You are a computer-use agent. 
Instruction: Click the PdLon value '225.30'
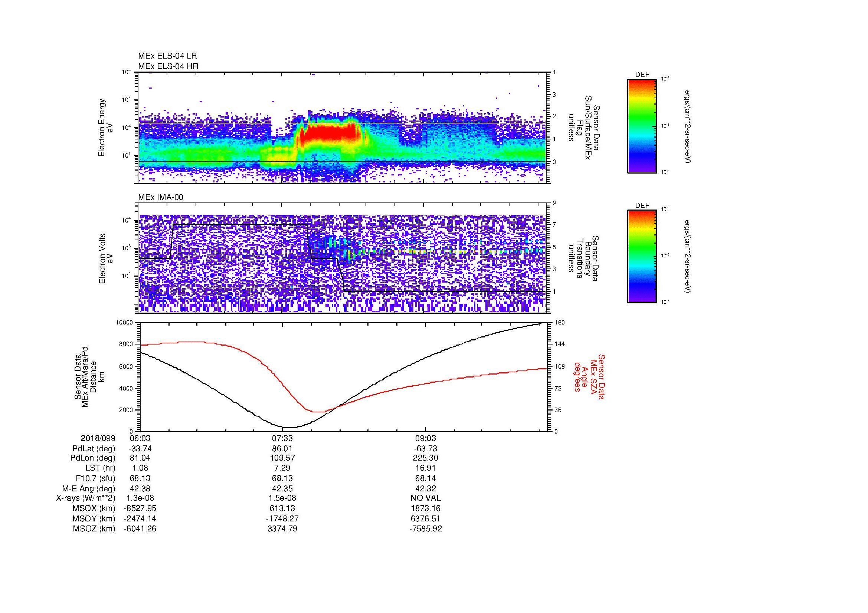[x=426, y=458]
